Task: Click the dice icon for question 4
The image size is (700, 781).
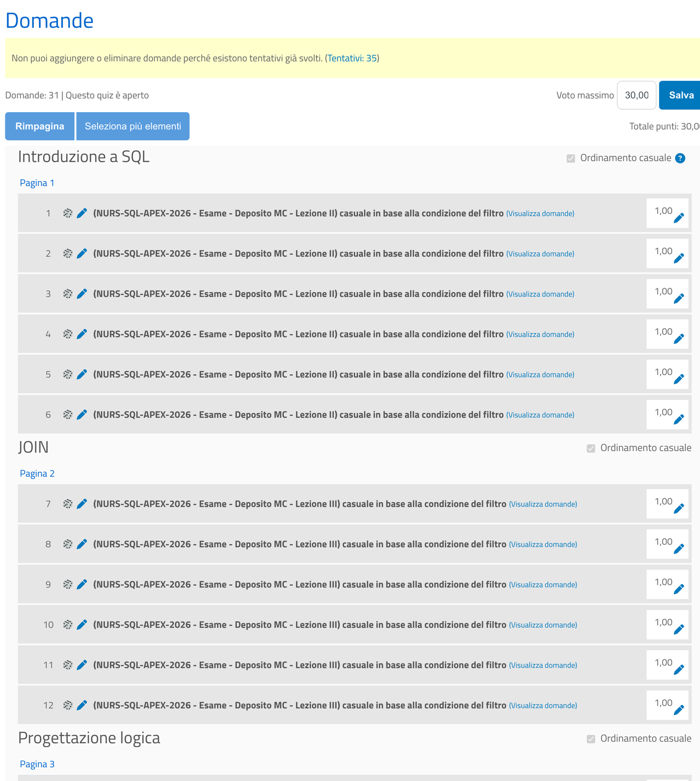Action: [x=68, y=334]
